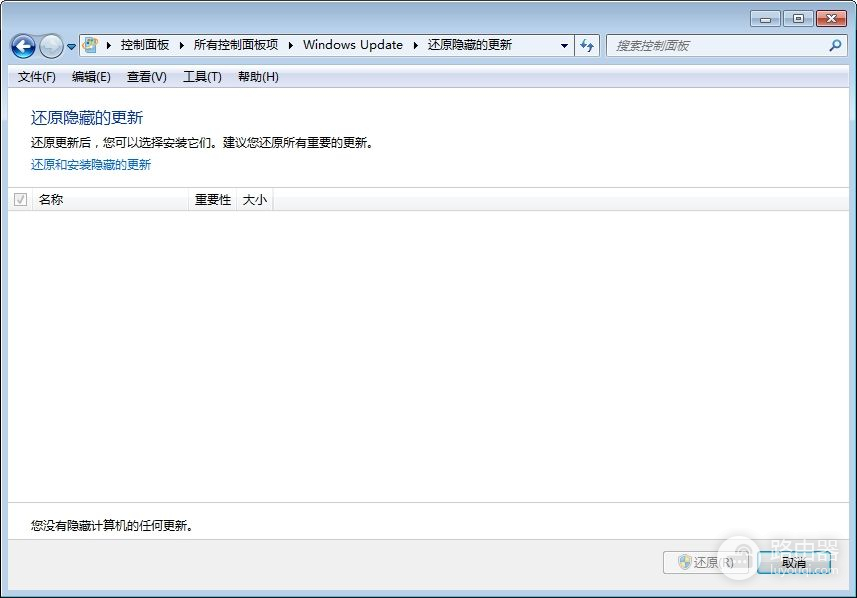Expand the arrow after 所有控制面板项

point(290,45)
